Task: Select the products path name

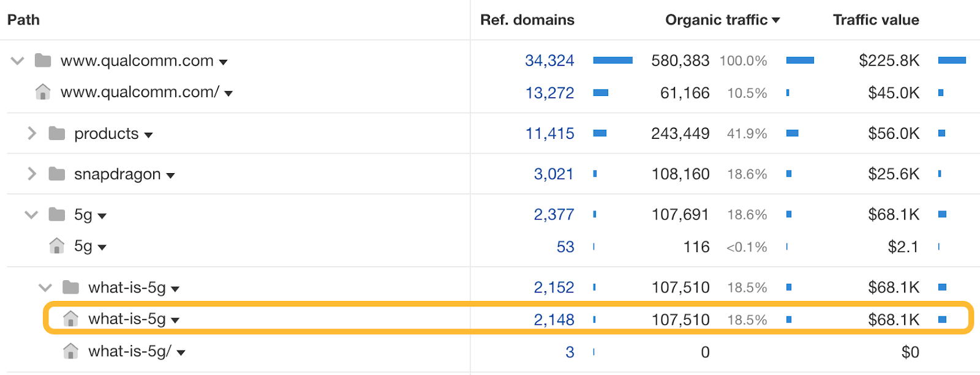Action: tap(107, 134)
